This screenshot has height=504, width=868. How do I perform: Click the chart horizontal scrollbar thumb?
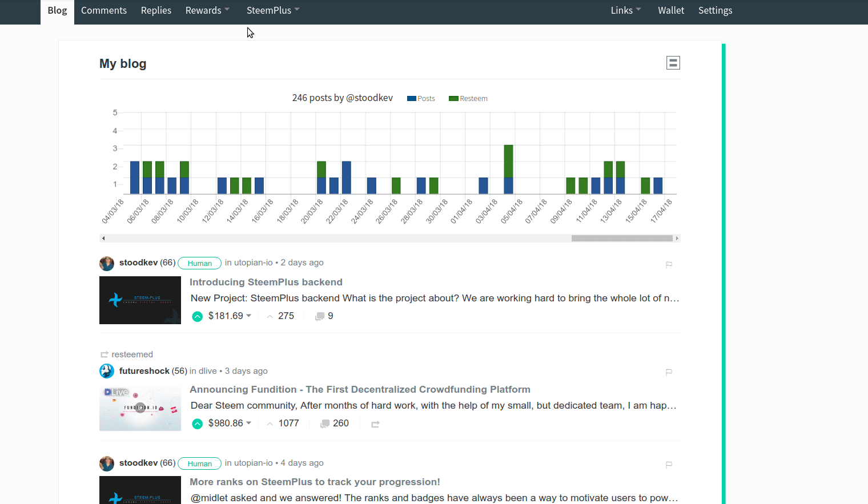coord(622,238)
